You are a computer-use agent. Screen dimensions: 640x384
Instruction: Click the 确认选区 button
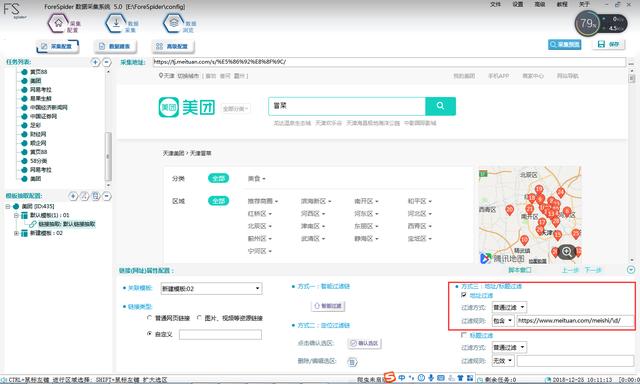pyautogui.click(x=364, y=343)
